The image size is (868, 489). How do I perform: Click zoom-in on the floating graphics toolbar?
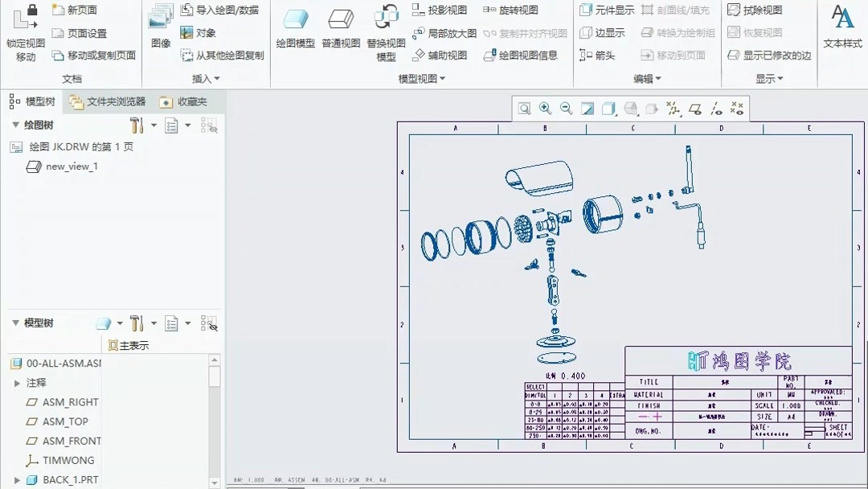(x=545, y=107)
